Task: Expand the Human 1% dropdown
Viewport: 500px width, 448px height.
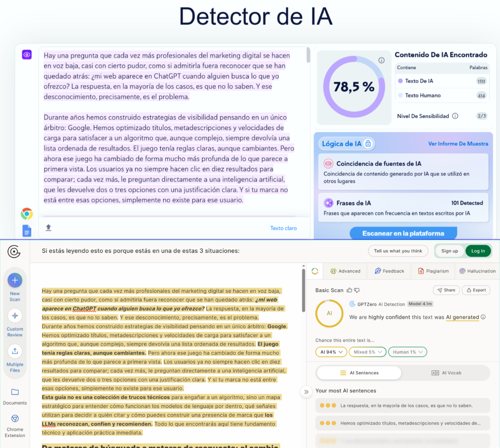Action: click(408, 352)
